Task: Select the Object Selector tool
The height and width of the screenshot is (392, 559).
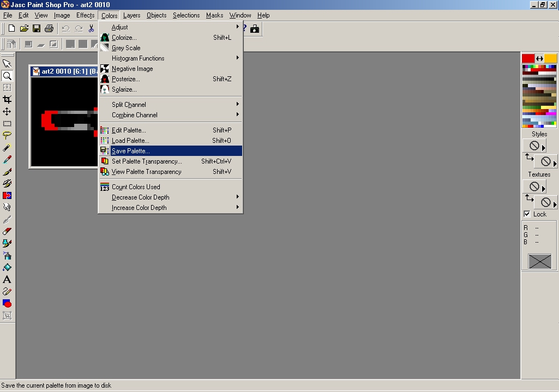Action: click(7, 315)
